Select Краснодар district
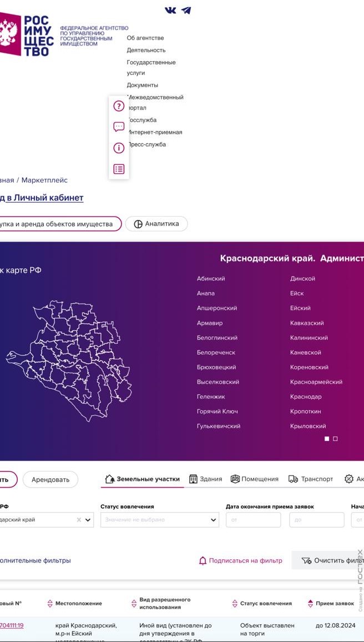364x642 pixels. point(306,397)
